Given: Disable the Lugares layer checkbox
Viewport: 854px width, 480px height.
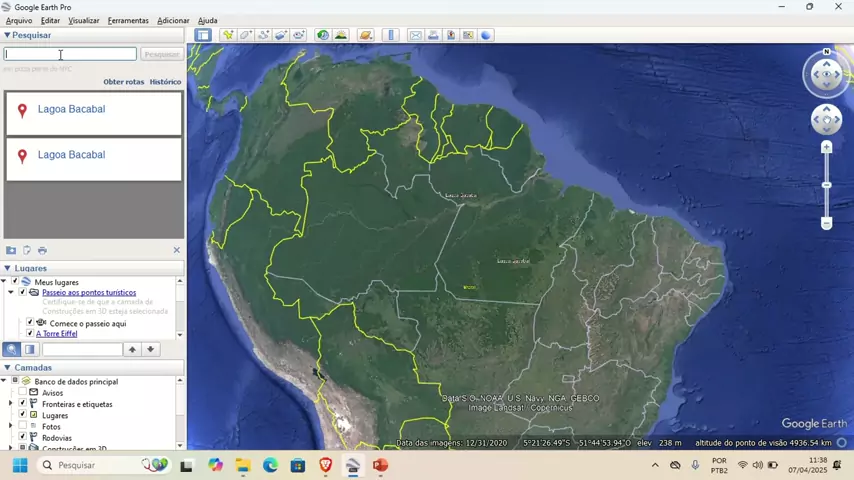Looking at the screenshot, I should [x=22, y=415].
